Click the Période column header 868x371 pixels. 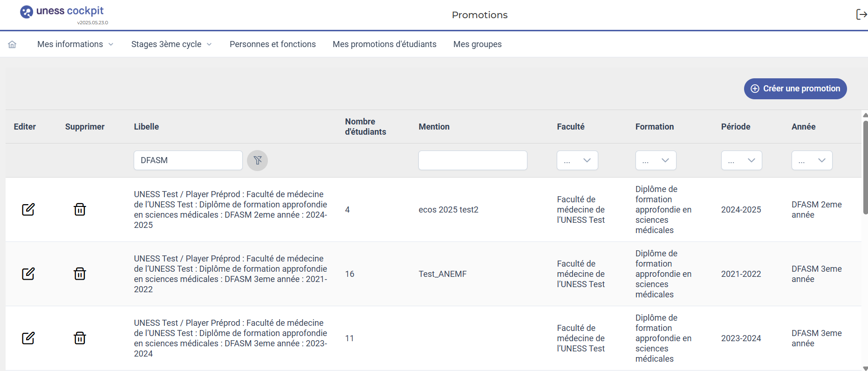pyautogui.click(x=736, y=127)
